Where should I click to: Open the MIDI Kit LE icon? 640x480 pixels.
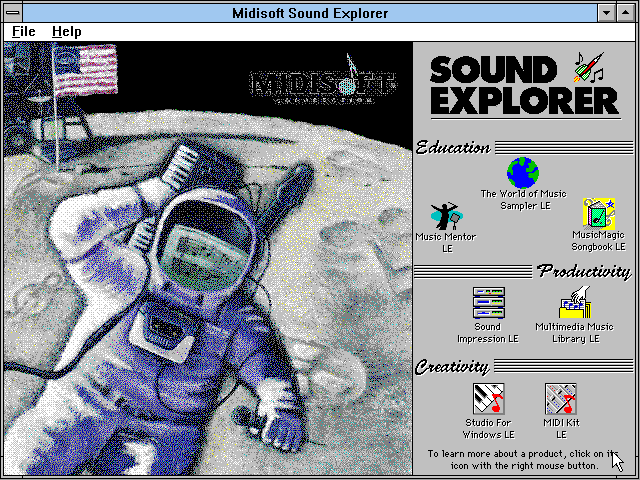coord(561,398)
